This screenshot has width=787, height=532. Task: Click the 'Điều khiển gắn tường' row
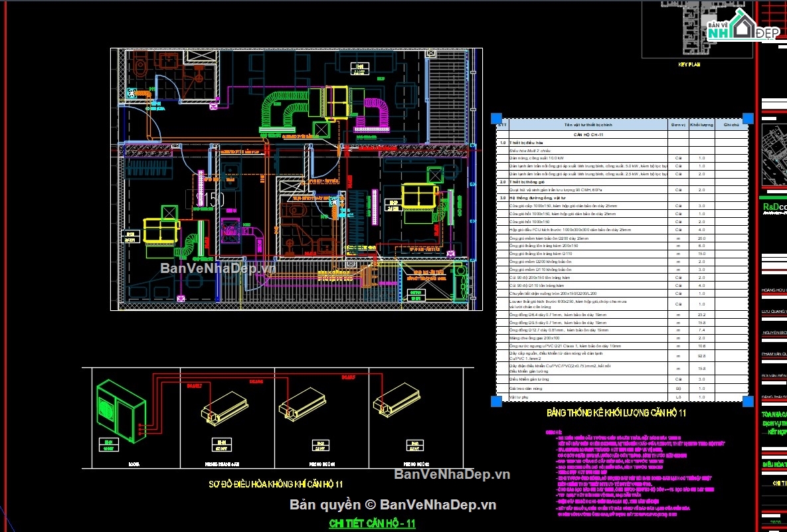(x=622, y=379)
